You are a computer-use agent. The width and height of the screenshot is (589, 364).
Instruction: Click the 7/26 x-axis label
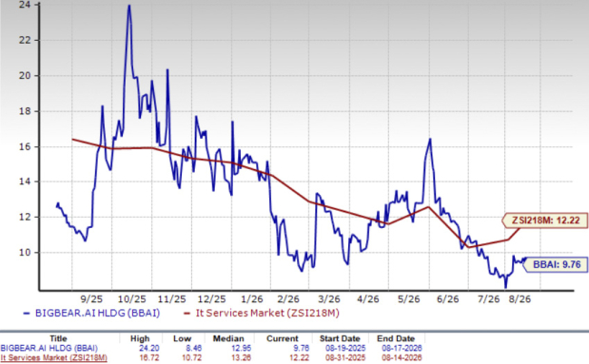(x=488, y=299)
